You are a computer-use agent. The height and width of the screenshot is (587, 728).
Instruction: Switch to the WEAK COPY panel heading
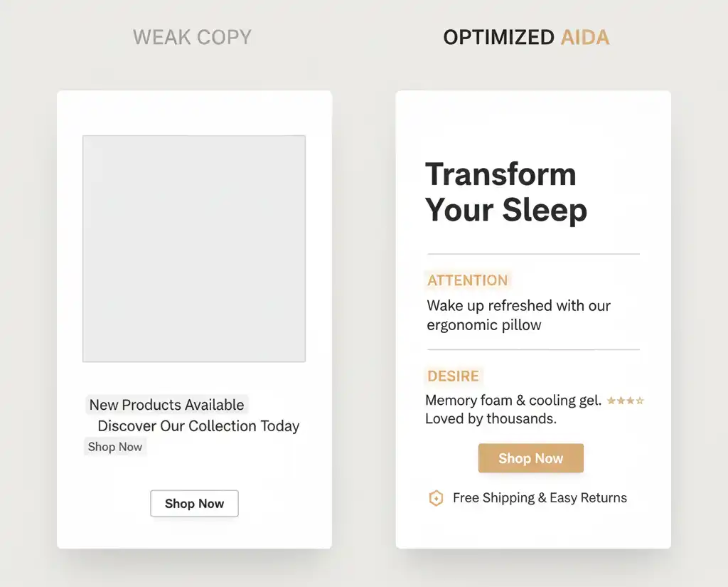click(x=192, y=37)
